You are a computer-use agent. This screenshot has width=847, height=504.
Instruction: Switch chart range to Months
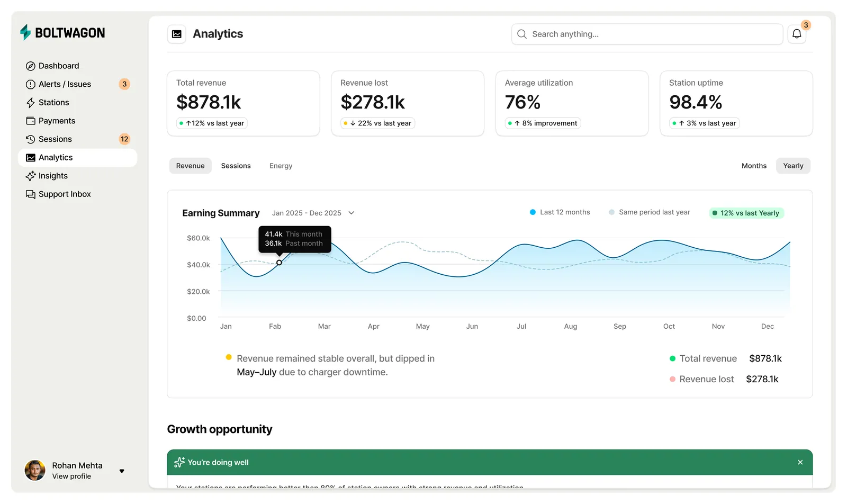click(x=754, y=166)
